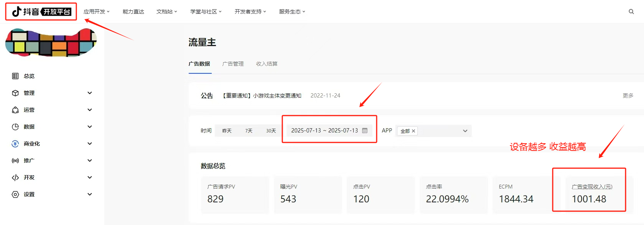The height and width of the screenshot is (225, 644).
Task: Click the 推广 broadcast sidebar icon
Action: [x=15, y=160]
